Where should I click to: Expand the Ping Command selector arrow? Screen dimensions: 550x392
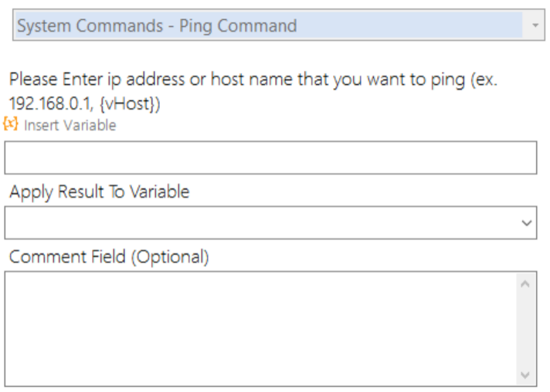point(535,25)
